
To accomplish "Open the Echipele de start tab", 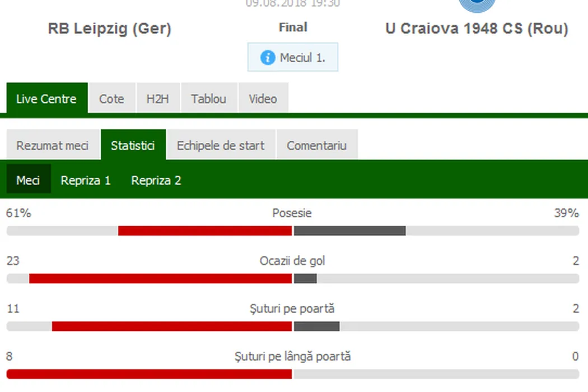I will pyautogui.click(x=221, y=146).
